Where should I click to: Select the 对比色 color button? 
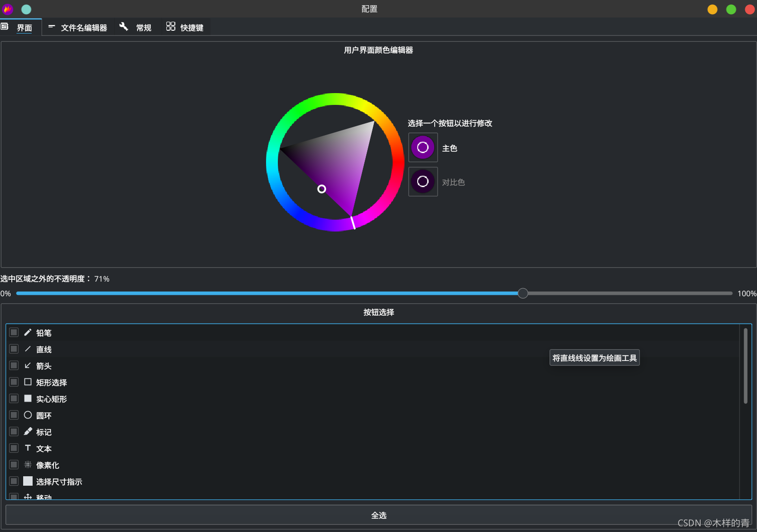coord(423,181)
